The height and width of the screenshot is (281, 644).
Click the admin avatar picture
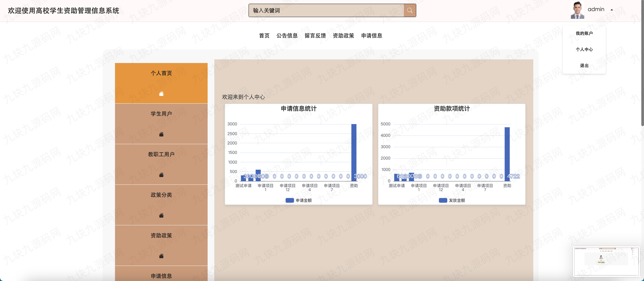(577, 10)
